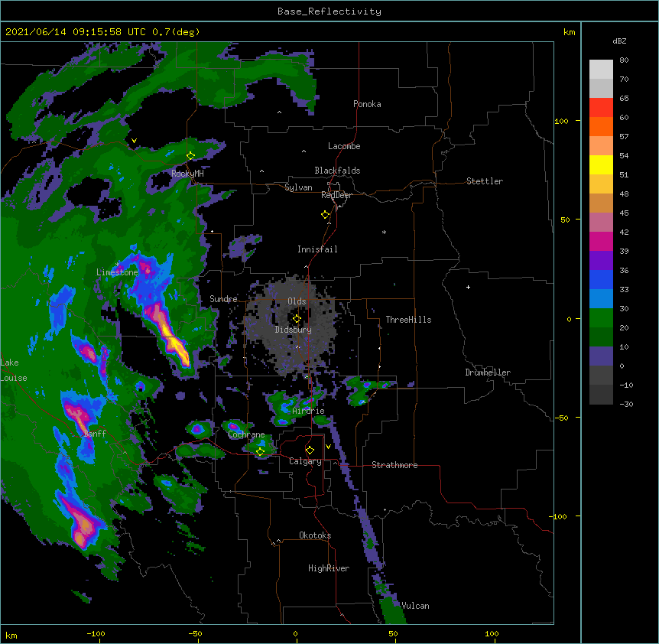
Task: Select the Olds town label
Action: click(297, 301)
